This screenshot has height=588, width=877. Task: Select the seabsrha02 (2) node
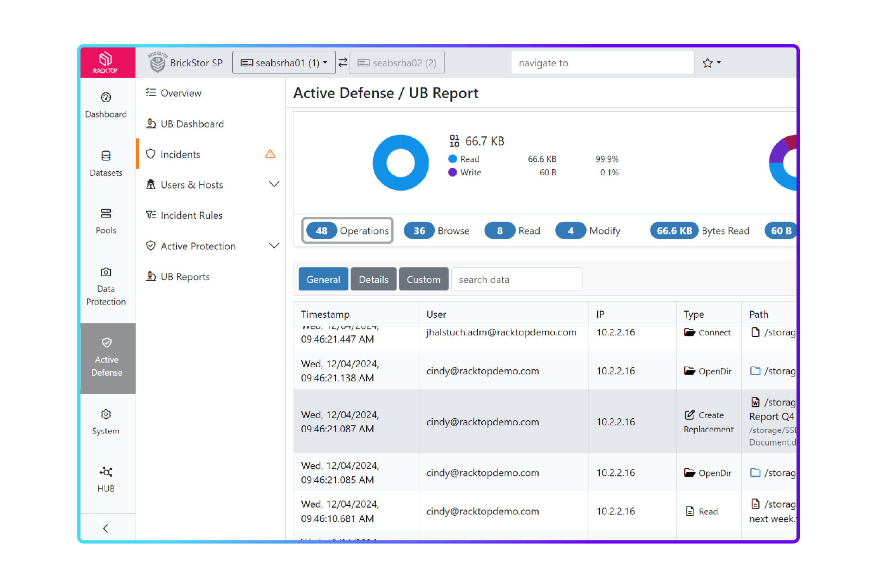click(x=397, y=63)
